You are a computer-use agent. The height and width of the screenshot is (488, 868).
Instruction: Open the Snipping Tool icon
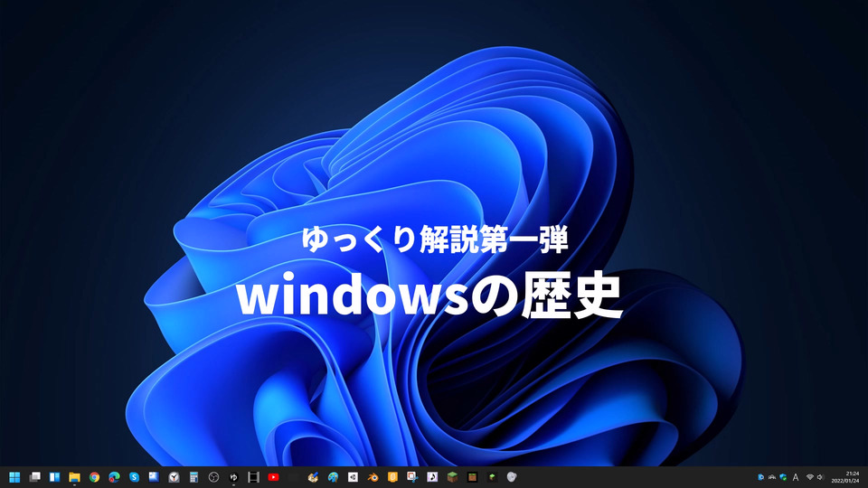412,477
